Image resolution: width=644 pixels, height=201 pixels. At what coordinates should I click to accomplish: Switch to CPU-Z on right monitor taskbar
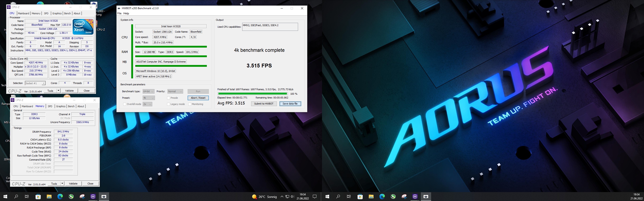[415, 197]
